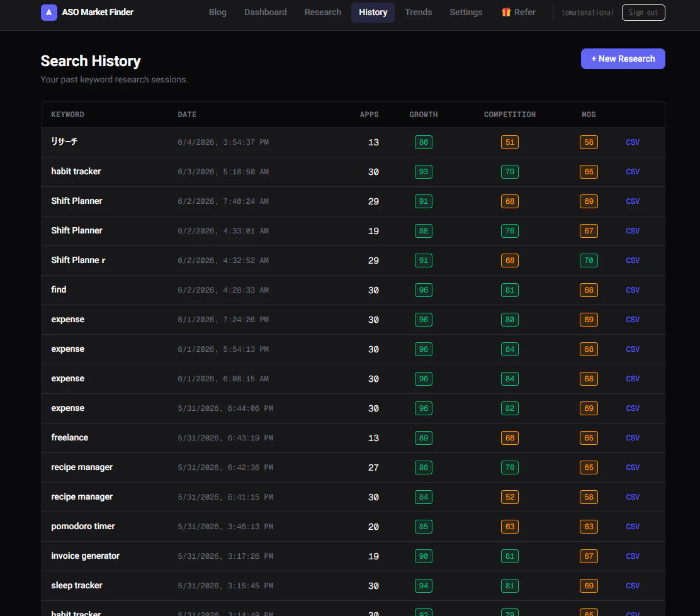Viewport: 700px width, 616px height.
Task: Click the MOS column header
Action: [x=589, y=115]
